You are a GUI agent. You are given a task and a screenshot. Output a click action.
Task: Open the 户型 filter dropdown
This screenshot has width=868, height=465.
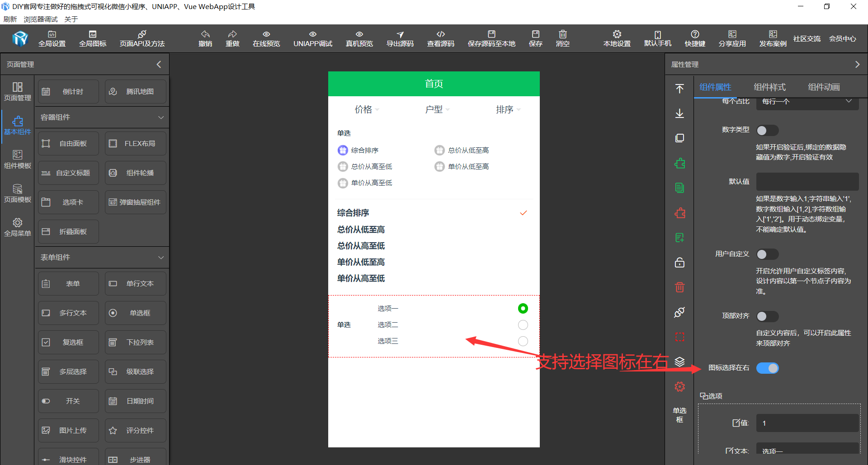(437, 109)
